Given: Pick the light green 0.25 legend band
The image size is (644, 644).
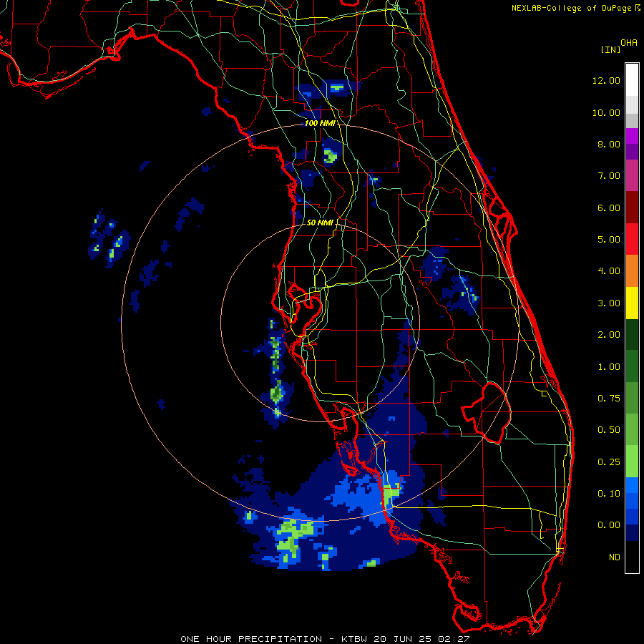Looking at the screenshot, I should pos(632,462).
